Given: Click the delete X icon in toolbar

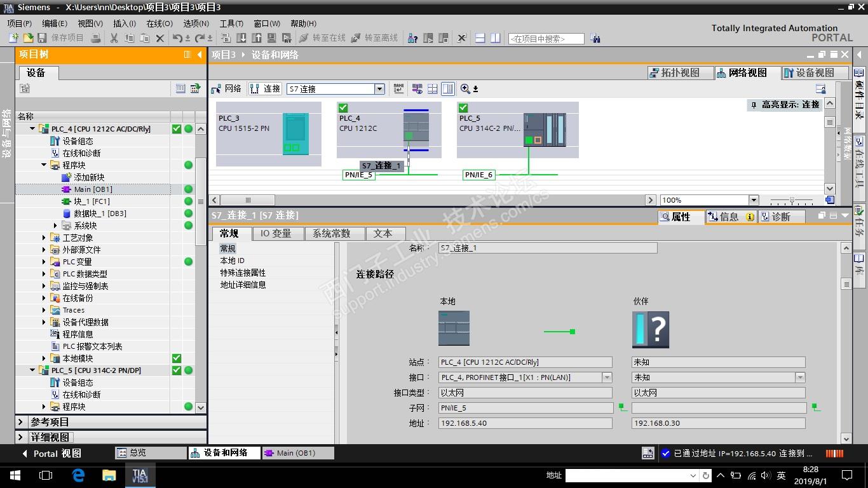Looking at the screenshot, I should pyautogui.click(x=160, y=38).
